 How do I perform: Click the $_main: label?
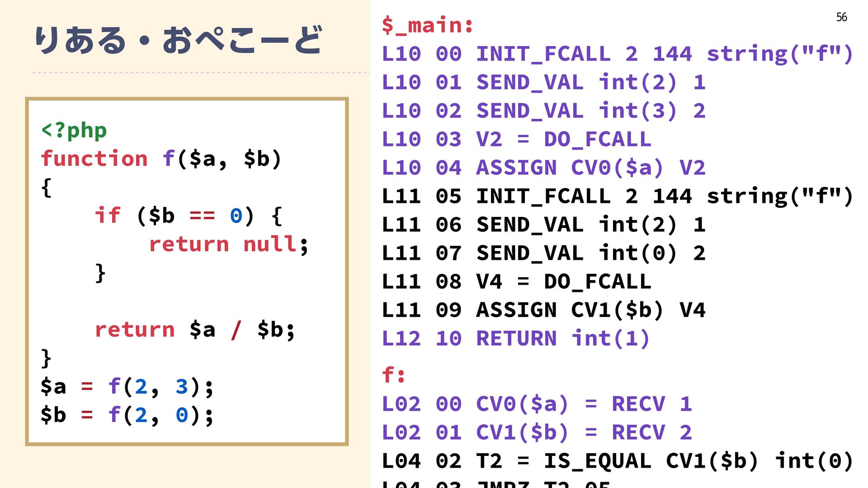pos(427,25)
